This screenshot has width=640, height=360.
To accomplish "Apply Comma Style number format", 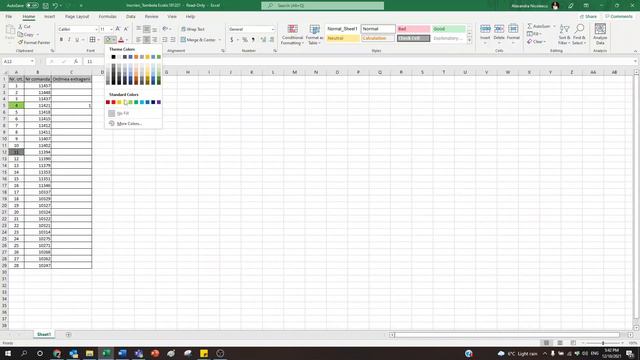I will [x=253, y=40].
